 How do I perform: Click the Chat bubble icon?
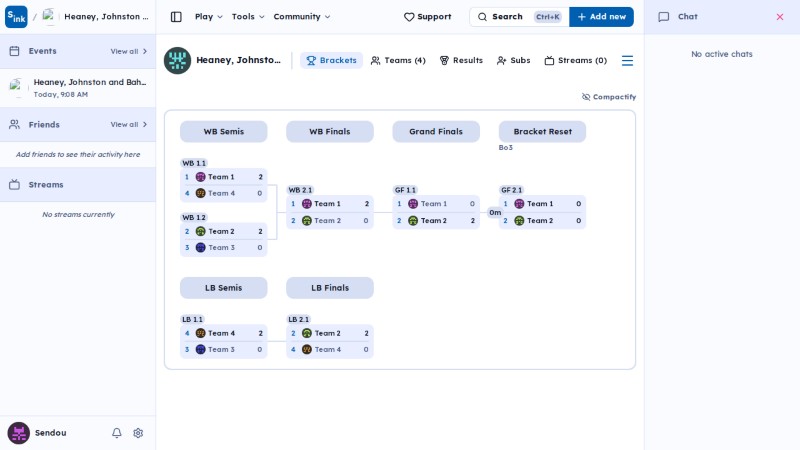(x=663, y=17)
